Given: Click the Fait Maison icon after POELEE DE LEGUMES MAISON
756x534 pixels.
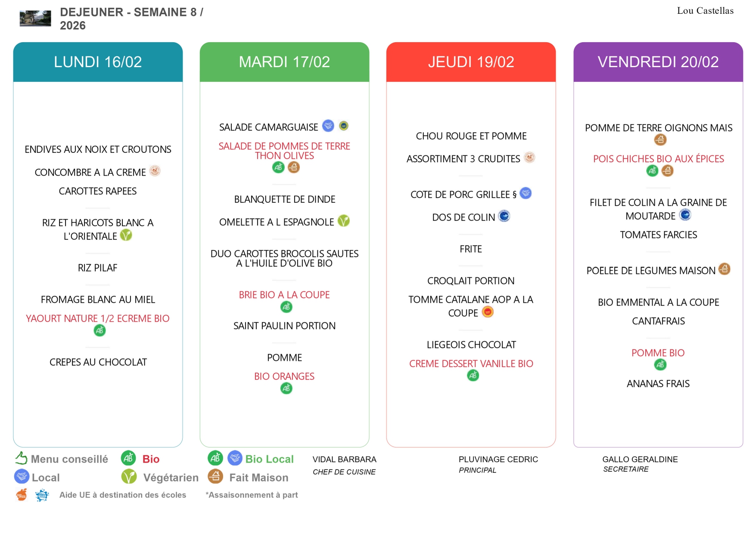Looking at the screenshot, I should [x=724, y=269].
